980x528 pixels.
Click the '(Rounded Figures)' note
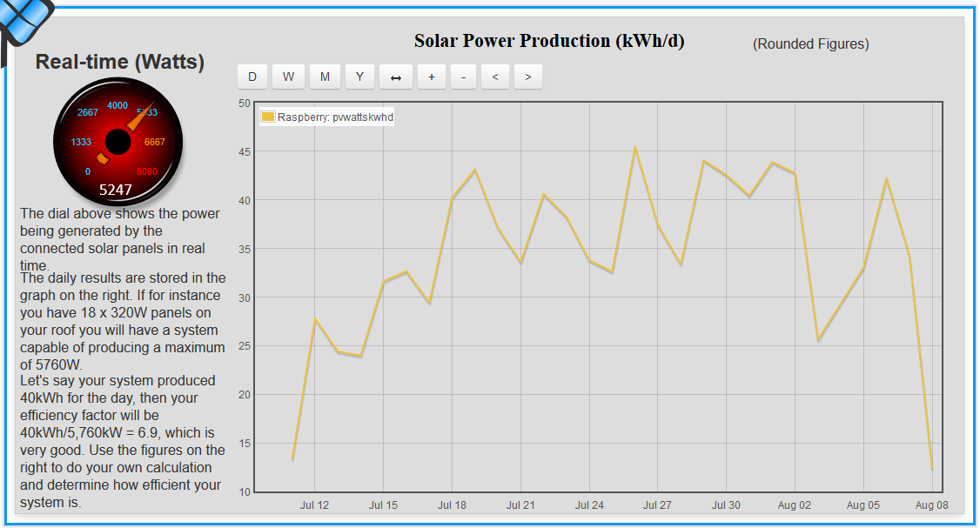pos(810,43)
